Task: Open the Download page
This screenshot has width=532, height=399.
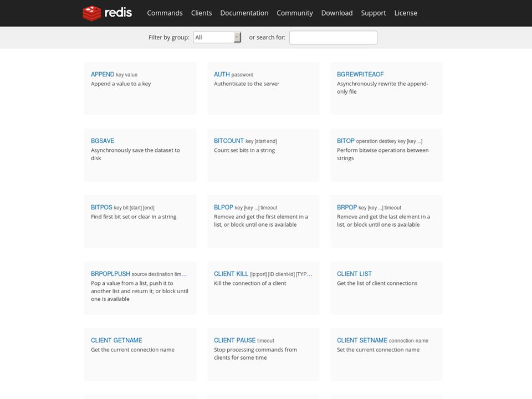Action: point(336,13)
